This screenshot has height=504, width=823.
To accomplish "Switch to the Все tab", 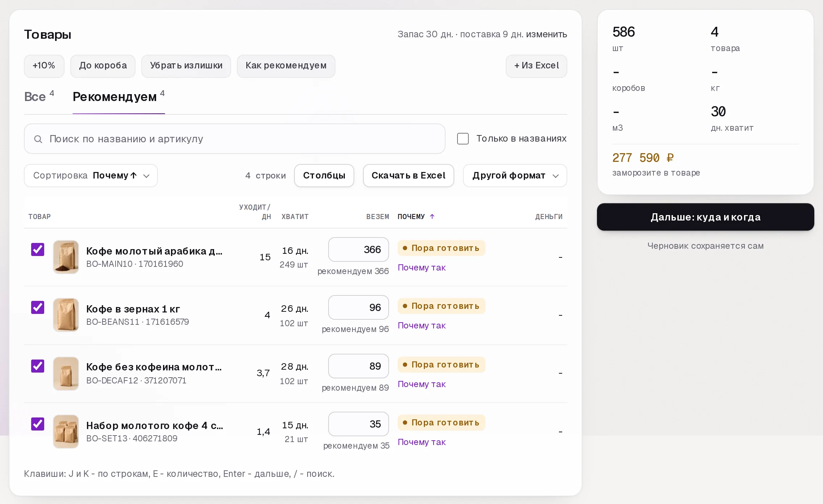I will 39,97.
